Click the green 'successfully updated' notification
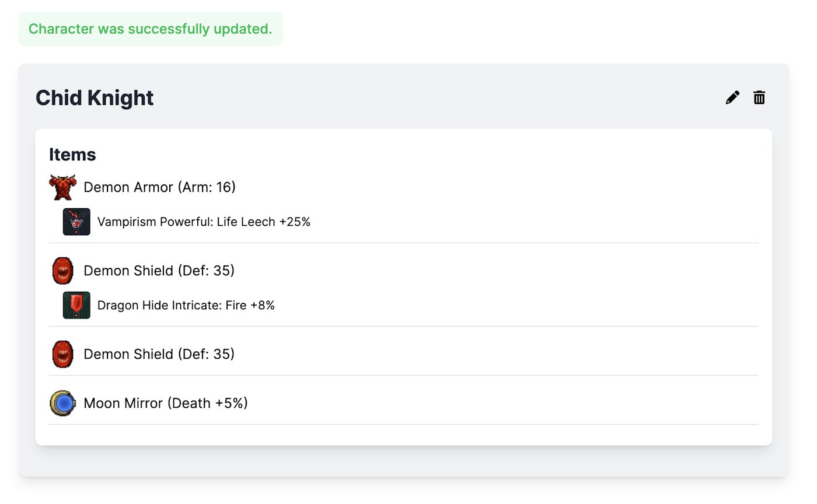 click(x=150, y=29)
